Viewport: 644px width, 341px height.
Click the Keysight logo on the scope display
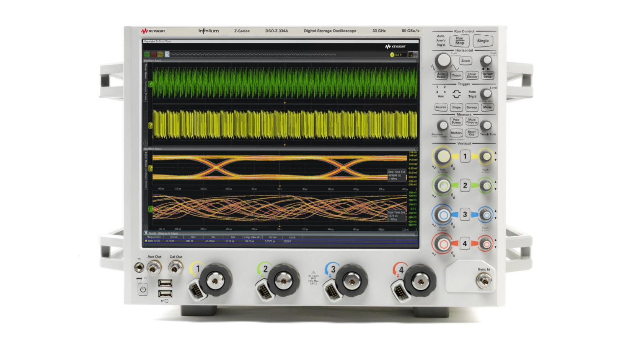point(395,46)
